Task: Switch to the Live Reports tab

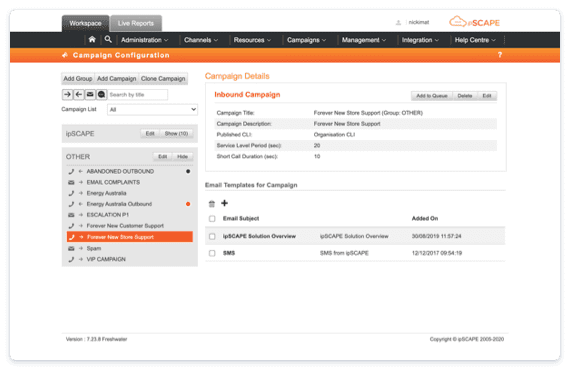Action: [x=136, y=23]
